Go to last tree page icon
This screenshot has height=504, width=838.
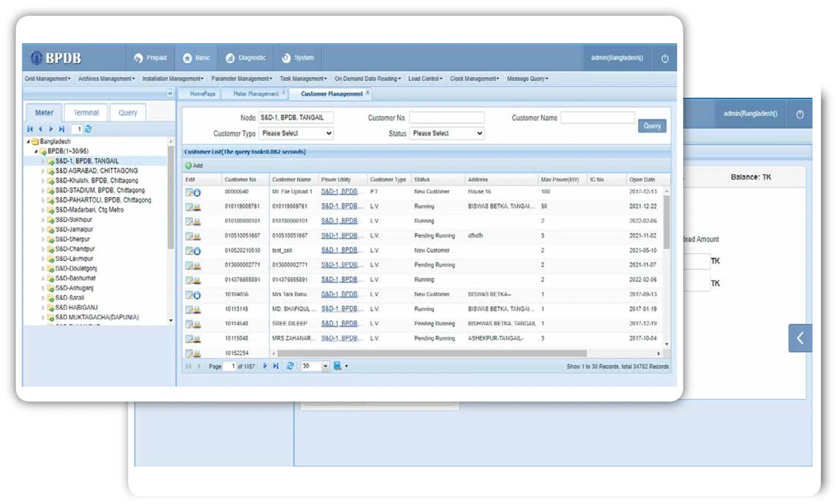pyautogui.click(x=61, y=129)
